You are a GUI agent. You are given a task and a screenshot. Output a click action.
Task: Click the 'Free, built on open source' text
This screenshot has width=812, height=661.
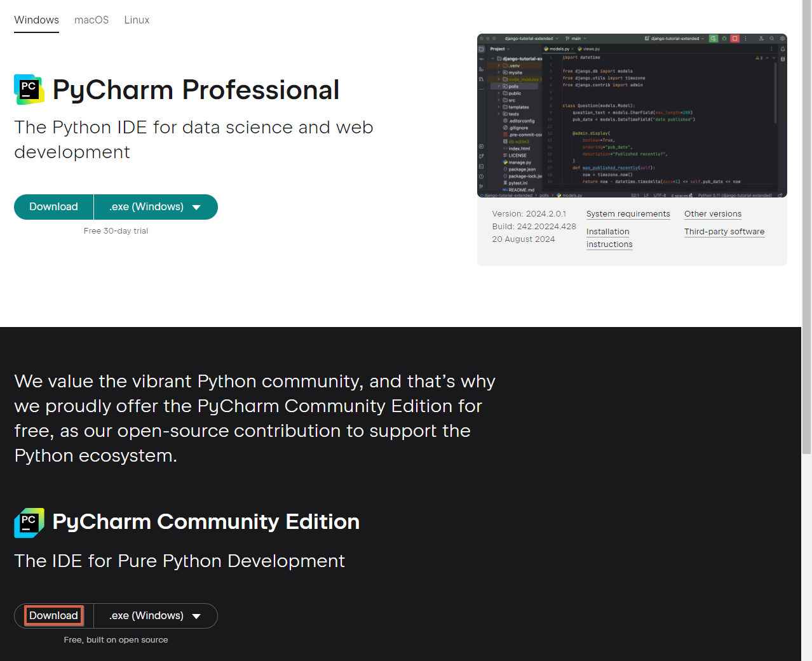116,640
